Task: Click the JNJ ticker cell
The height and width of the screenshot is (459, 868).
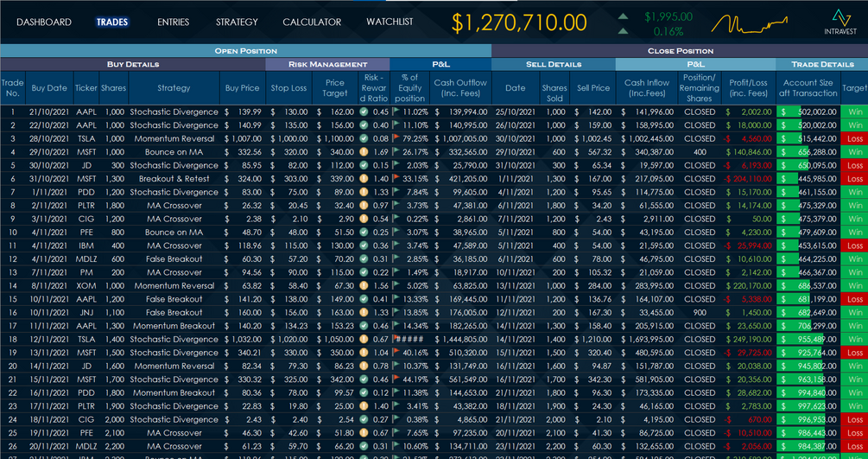Action: coord(86,313)
